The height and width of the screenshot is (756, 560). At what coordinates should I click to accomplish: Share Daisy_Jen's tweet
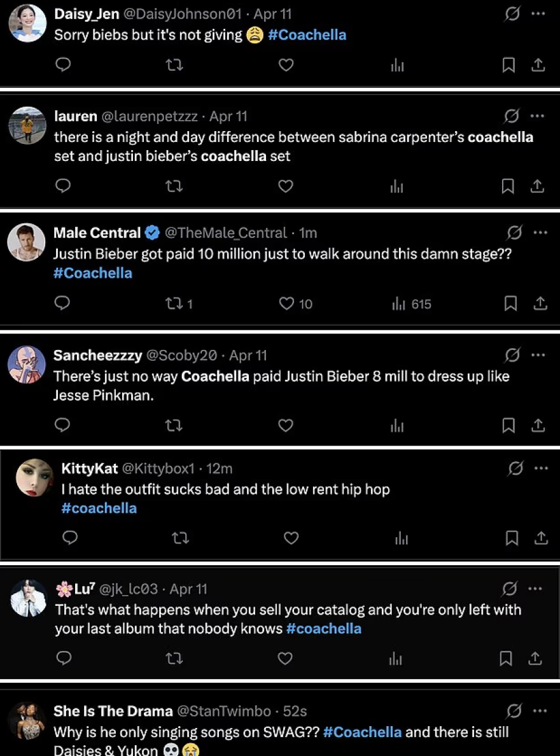pos(537,65)
